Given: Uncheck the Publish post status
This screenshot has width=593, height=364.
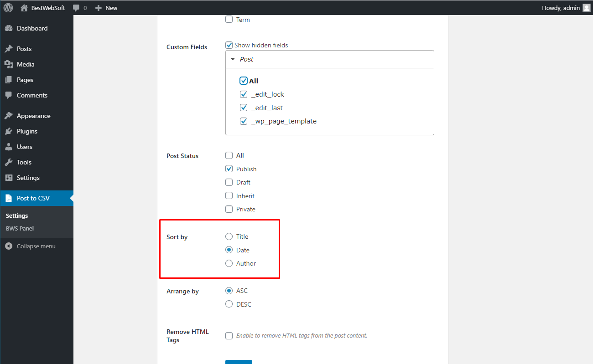Looking at the screenshot, I should click(229, 169).
